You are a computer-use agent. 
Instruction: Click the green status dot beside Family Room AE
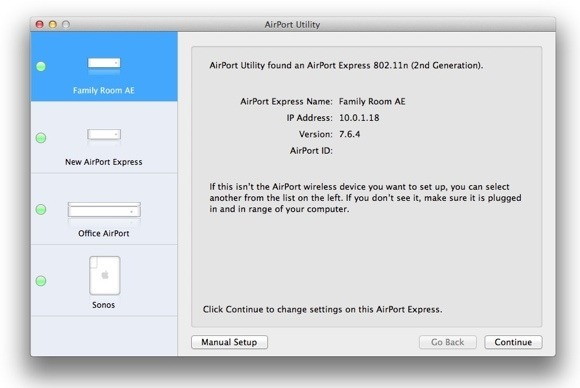[41, 67]
